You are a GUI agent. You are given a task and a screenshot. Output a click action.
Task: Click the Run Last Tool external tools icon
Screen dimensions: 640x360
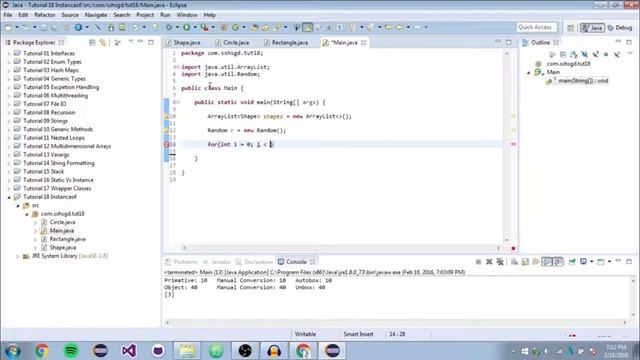204,27
